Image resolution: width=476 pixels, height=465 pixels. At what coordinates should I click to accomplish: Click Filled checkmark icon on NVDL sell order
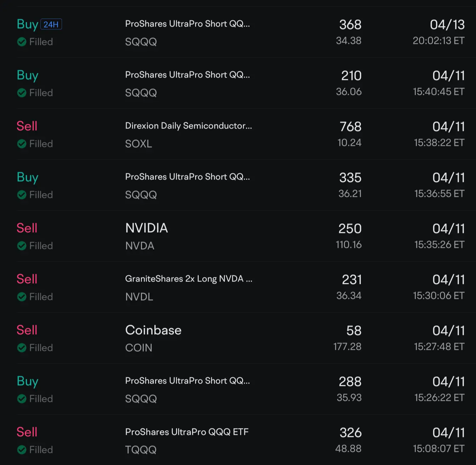[x=22, y=297]
